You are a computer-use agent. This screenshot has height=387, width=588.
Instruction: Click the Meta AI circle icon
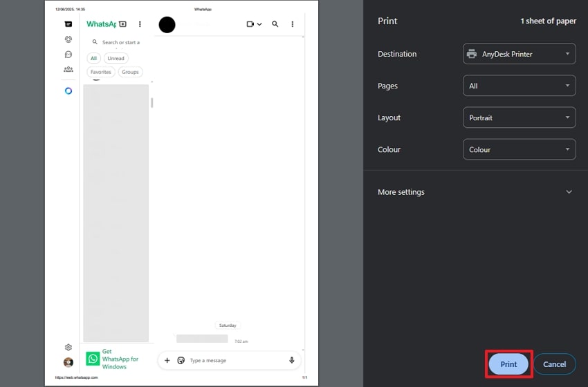pyautogui.click(x=68, y=91)
